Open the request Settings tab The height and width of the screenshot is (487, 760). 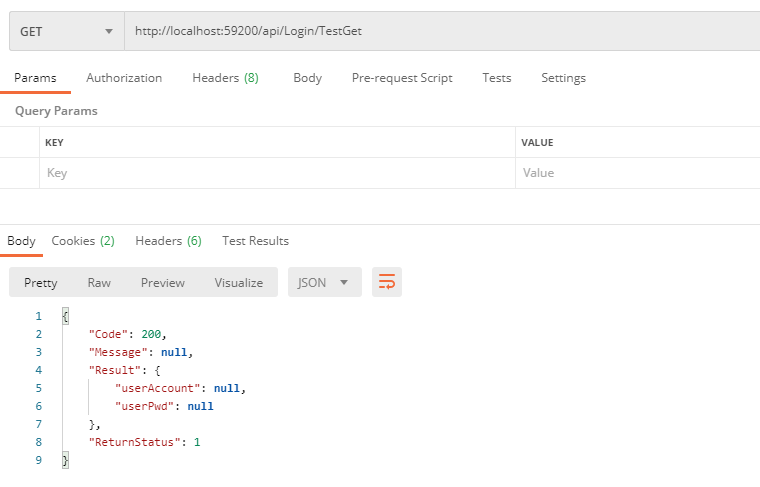pos(563,78)
